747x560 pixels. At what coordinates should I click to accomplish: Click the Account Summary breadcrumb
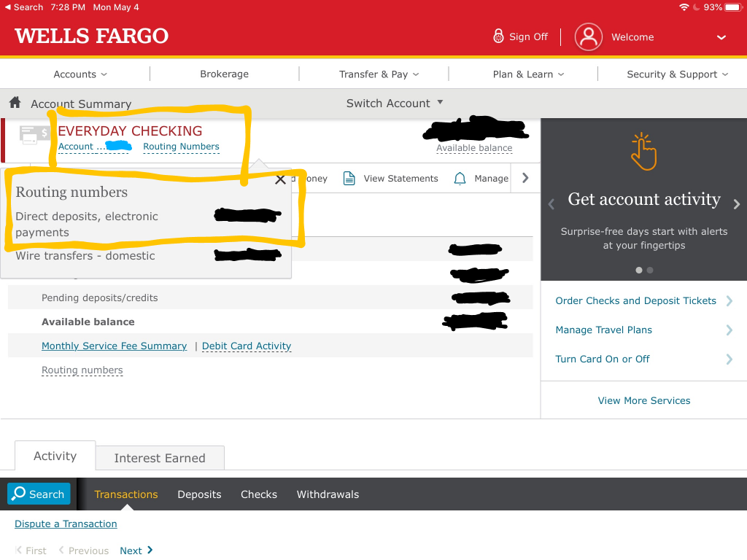pos(81,104)
